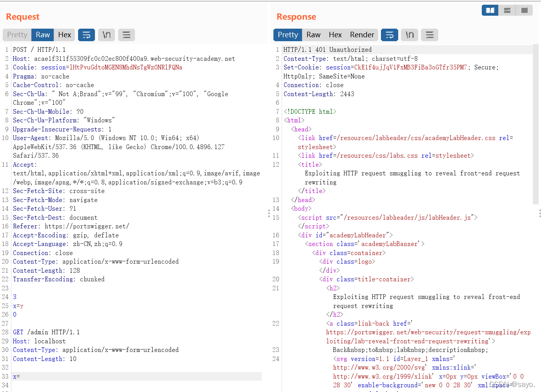Switch to combined tabbed layout view
Screen dimensions: 541x392
pyautogui.click(x=525, y=10)
